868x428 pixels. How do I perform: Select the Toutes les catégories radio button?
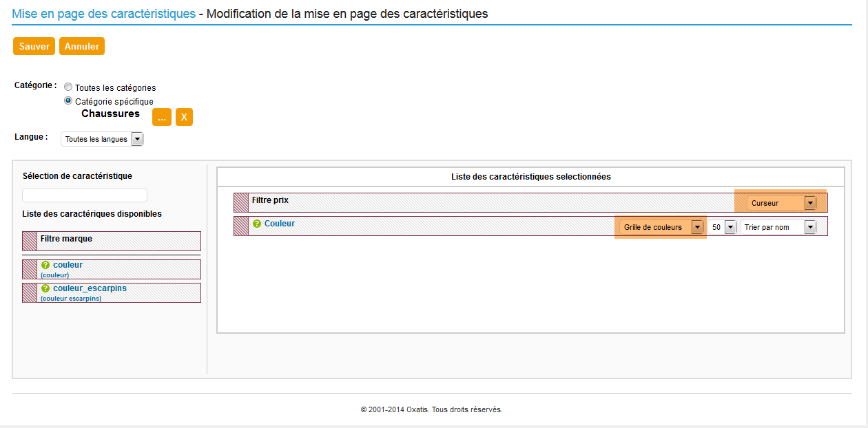point(68,87)
